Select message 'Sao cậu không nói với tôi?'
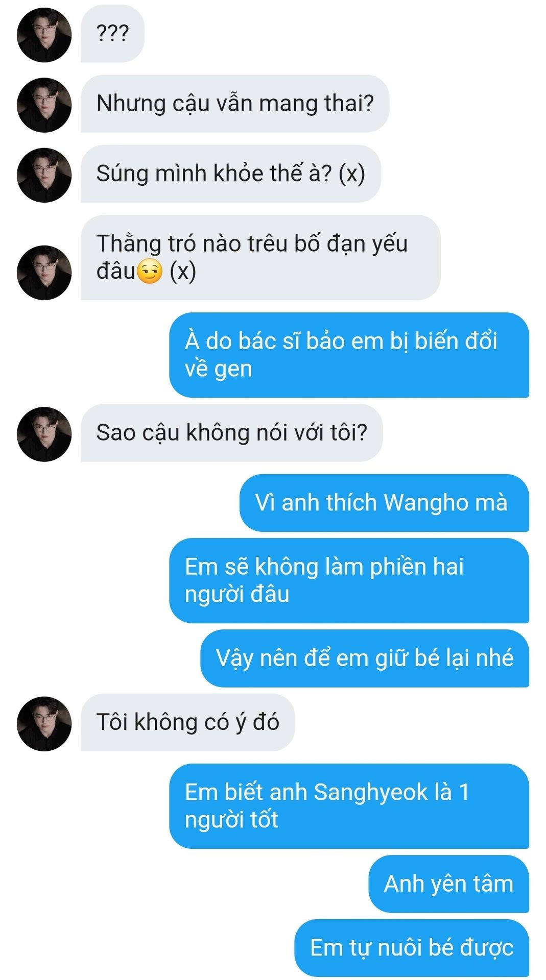Viewport: 546px width, 980px height. [x=231, y=433]
